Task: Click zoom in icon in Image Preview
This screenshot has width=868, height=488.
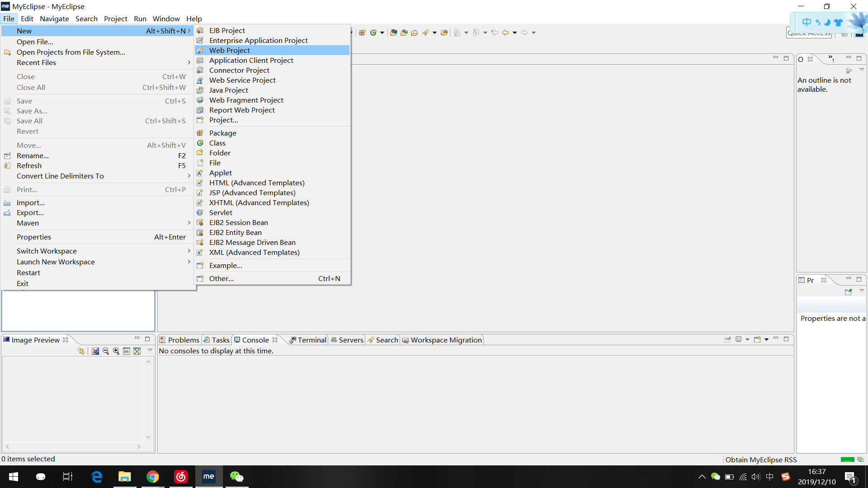Action: [x=116, y=351]
